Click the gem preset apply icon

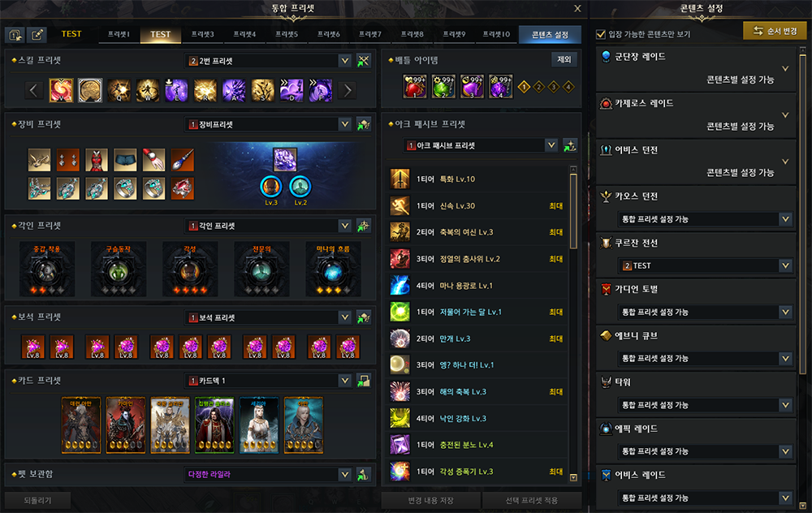click(364, 317)
